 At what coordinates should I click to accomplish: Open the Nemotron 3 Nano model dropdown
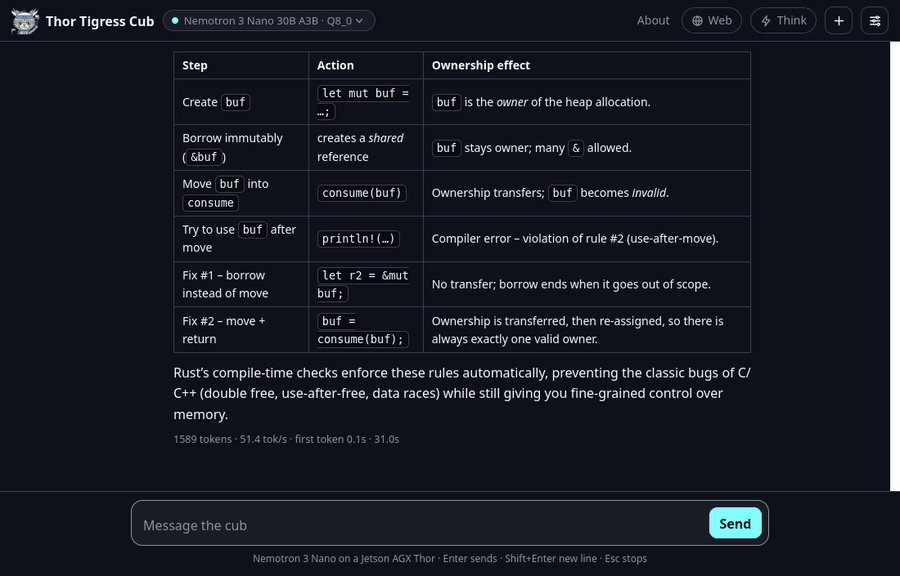[x=269, y=21]
